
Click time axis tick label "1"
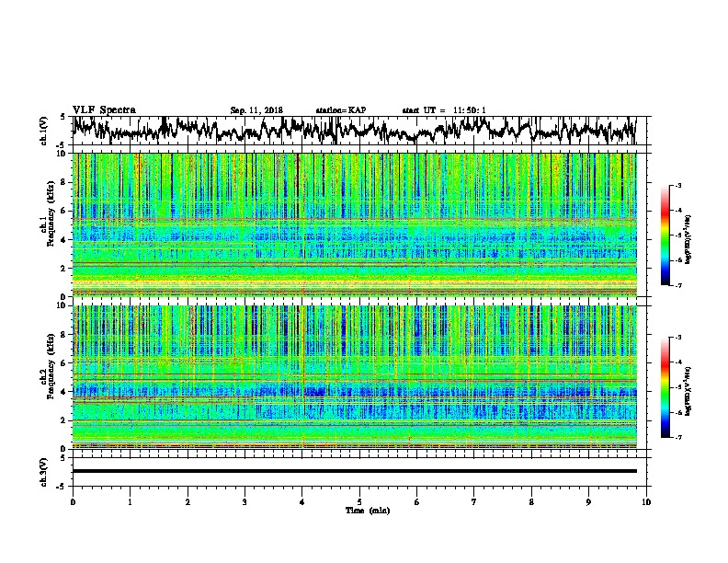(x=130, y=502)
